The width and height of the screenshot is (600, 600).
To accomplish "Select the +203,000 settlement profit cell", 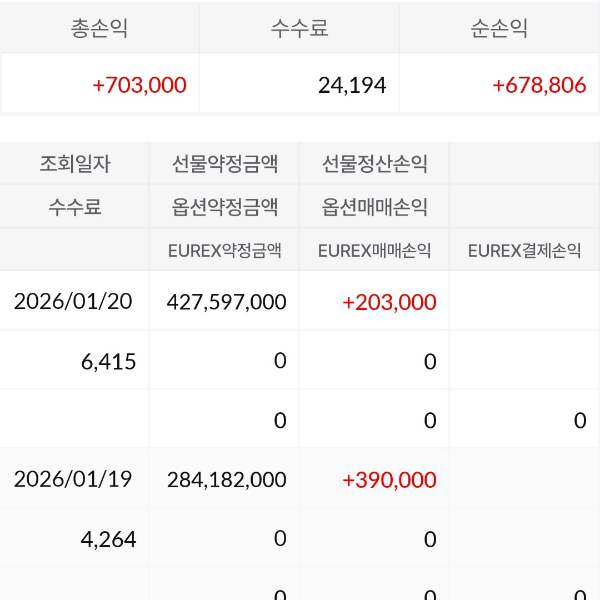I will pyautogui.click(x=389, y=301).
